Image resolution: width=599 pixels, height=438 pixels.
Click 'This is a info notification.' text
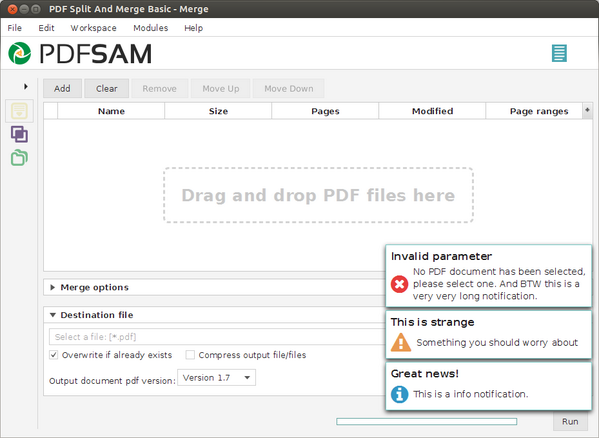(x=471, y=394)
